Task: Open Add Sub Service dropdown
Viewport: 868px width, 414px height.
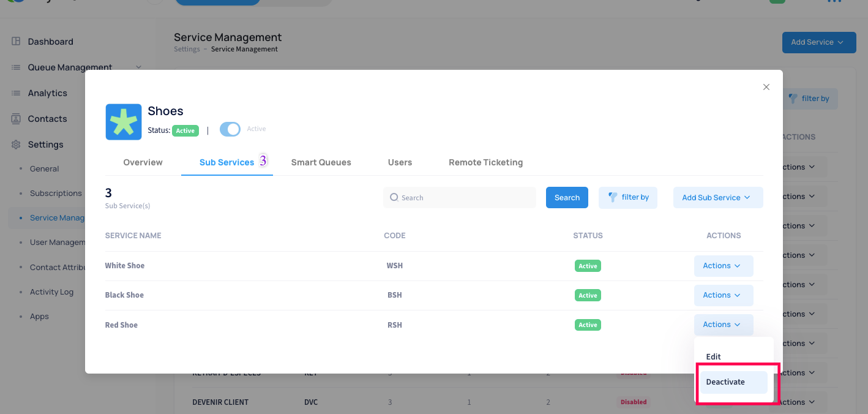Action: [718, 198]
